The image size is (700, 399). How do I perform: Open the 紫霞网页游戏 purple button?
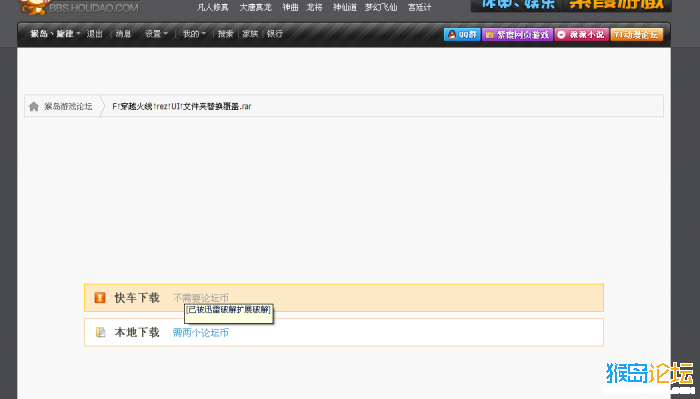coord(517,34)
